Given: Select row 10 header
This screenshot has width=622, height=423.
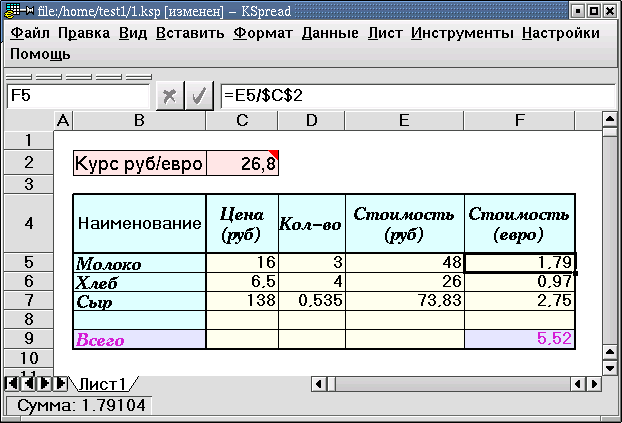Looking at the screenshot, I should [29, 358].
